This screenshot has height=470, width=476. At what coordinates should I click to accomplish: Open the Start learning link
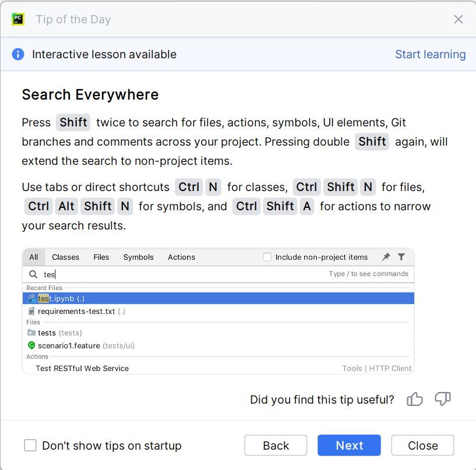pyautogui.click(x=430, y=54)
